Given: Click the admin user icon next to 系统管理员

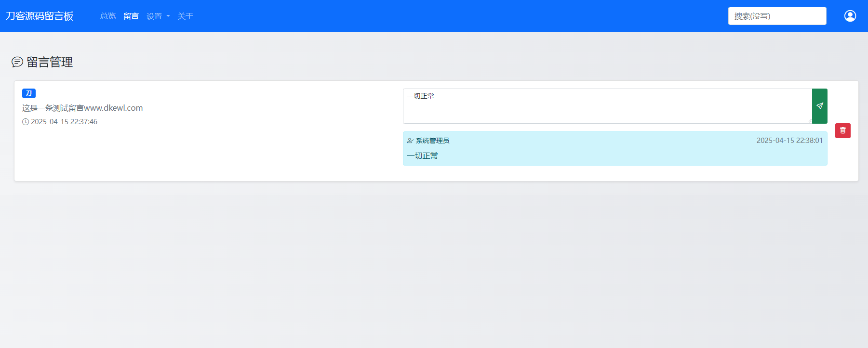Looking at the screenshot, I should [410, 141].
